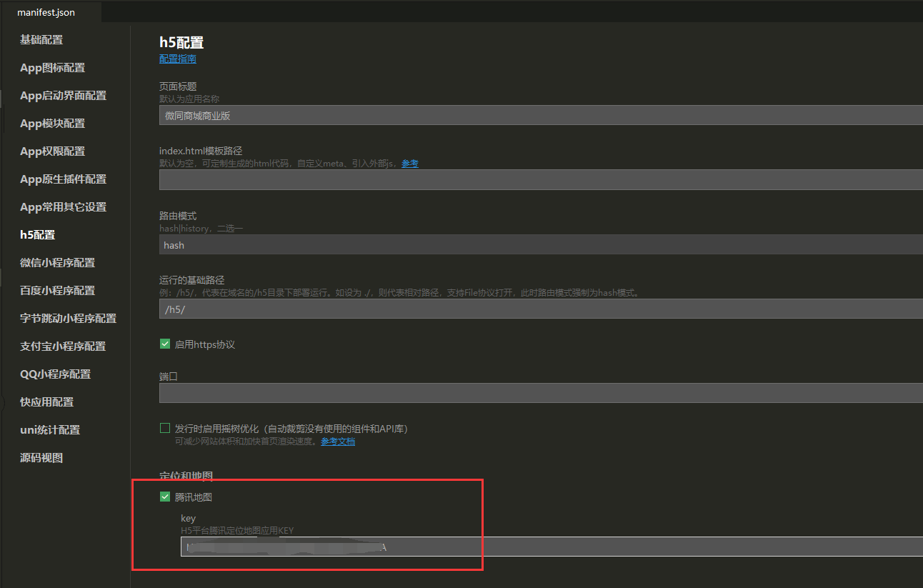The height and width of the screenshot is (588, 923).
Task: Switch to 源码视图 source view
Action: point(41,458)
